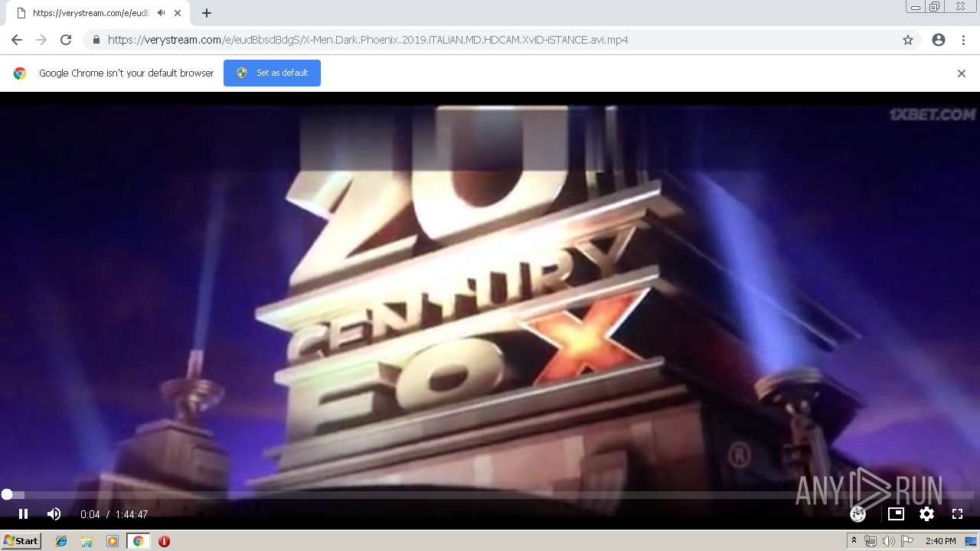Launch Internet Explorer from the taskbar
980x551 pixels.
[61, 541]
